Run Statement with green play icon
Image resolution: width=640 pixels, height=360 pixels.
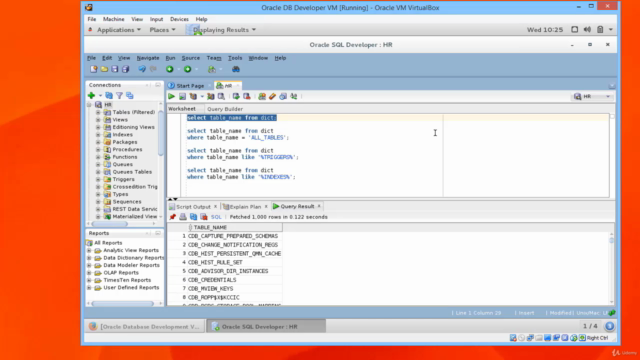pos(171,96)
